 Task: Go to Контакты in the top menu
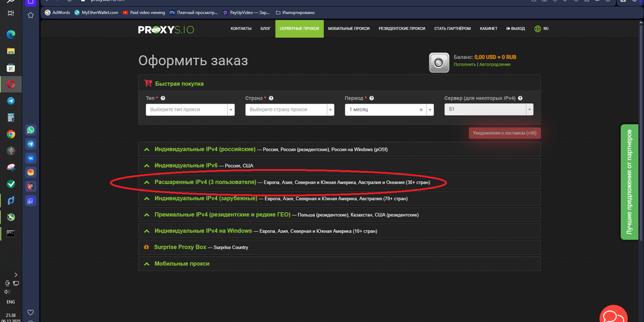pyautogui.click(x=241, y=29)
